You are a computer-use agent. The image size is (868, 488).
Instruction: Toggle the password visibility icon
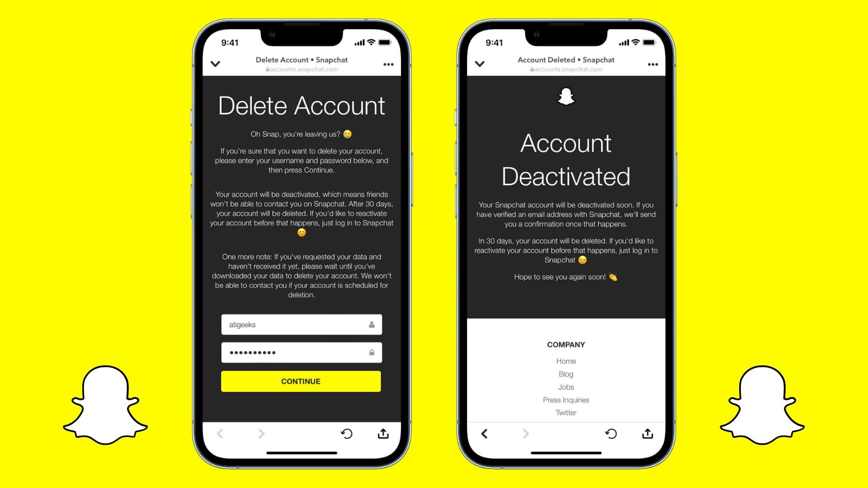click(370, 352)
